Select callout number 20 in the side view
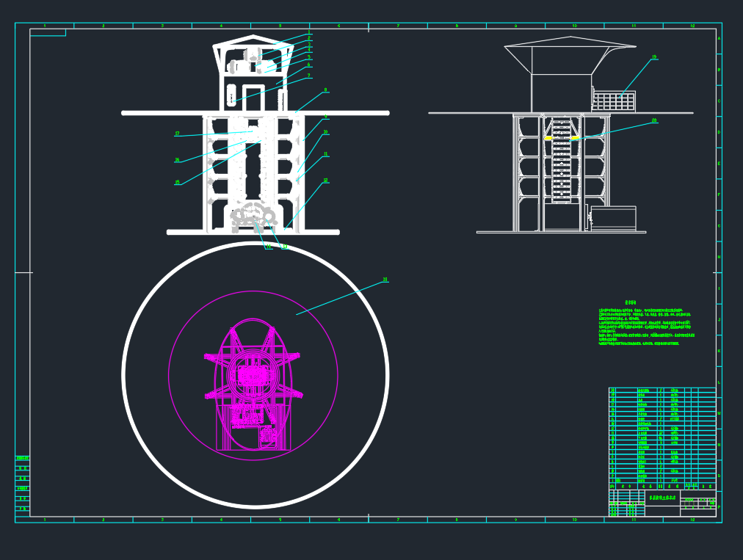The height and width of the screenshot is (560, 743). [x=654, y=120]
